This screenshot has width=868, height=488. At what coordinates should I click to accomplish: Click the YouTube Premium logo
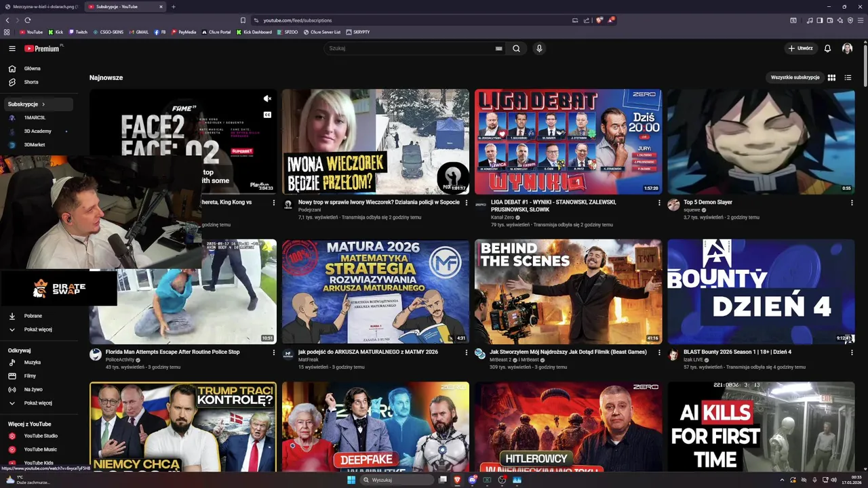pos(42,48)
